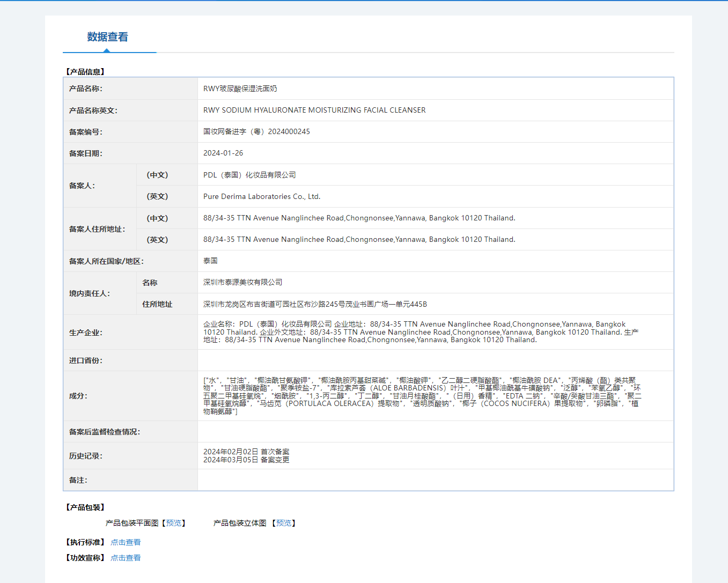The height and width of the screenshot is (583, 728).
Task: Select the 进口省份 row label
Action: pos(86,360)
